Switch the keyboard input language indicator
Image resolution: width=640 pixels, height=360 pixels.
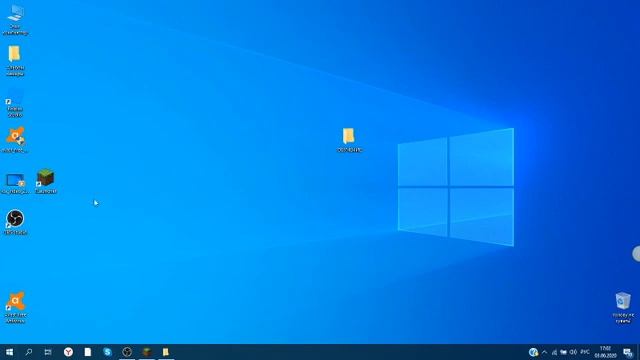[585, 352]
